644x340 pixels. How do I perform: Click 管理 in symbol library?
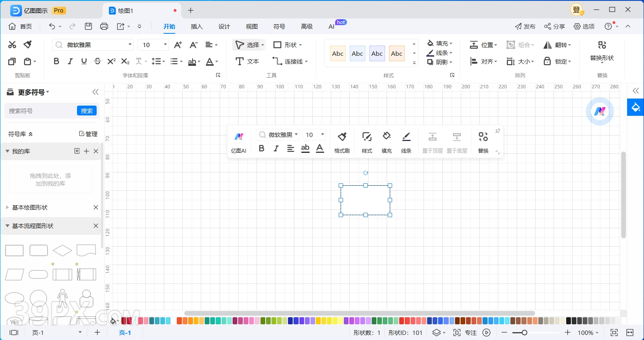click(x=88, y=134)
